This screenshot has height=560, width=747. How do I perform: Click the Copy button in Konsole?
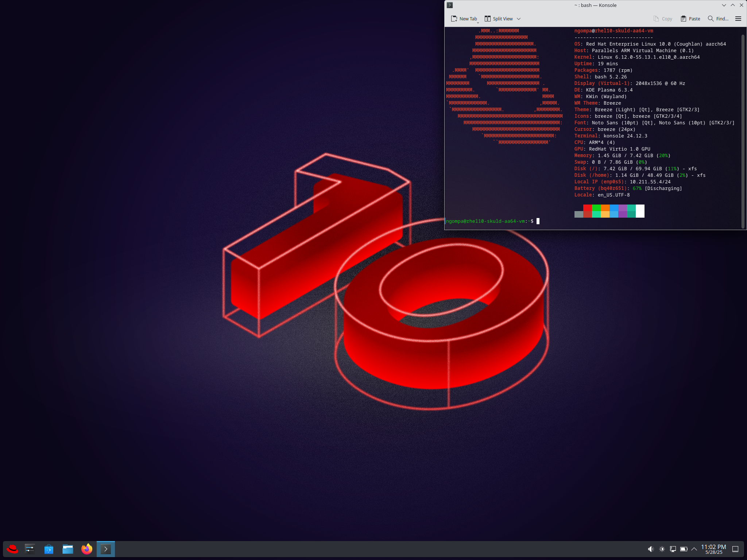pyautogui.click(x=663, y=19)
